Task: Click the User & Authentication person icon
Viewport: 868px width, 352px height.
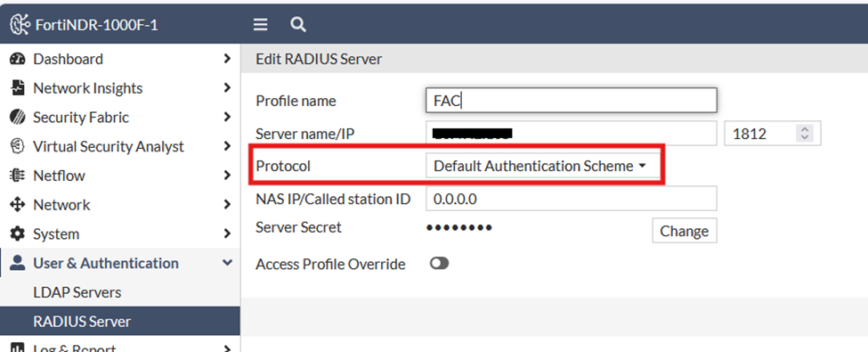Action: click(18, 263)
